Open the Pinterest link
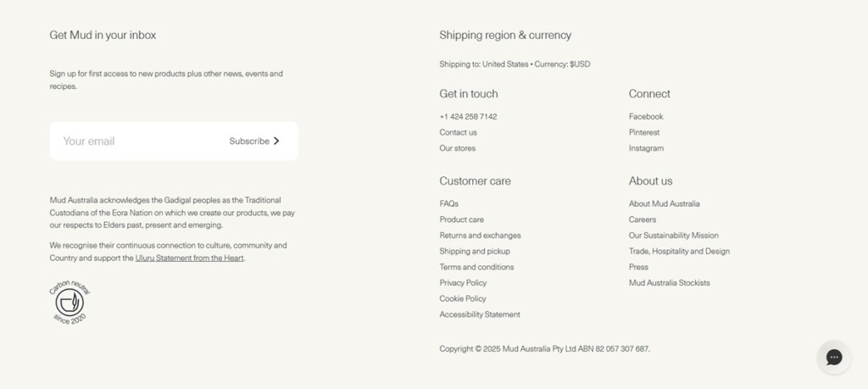The height and width of the screenshot is (389, 868). tap(644, 132)
